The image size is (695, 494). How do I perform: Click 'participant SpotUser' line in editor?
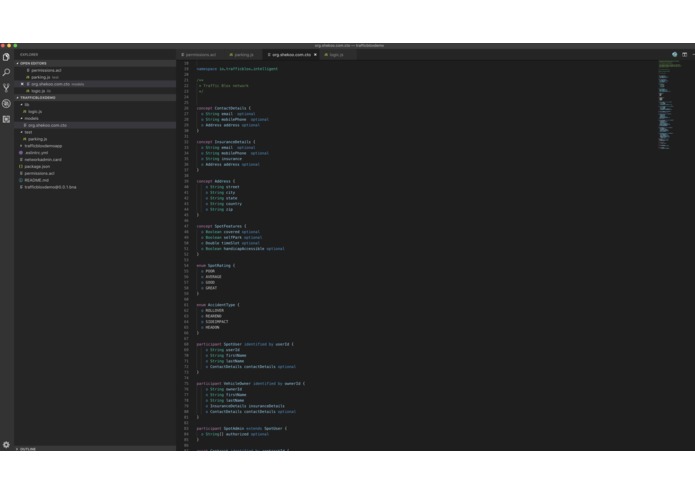coord(245,344)
